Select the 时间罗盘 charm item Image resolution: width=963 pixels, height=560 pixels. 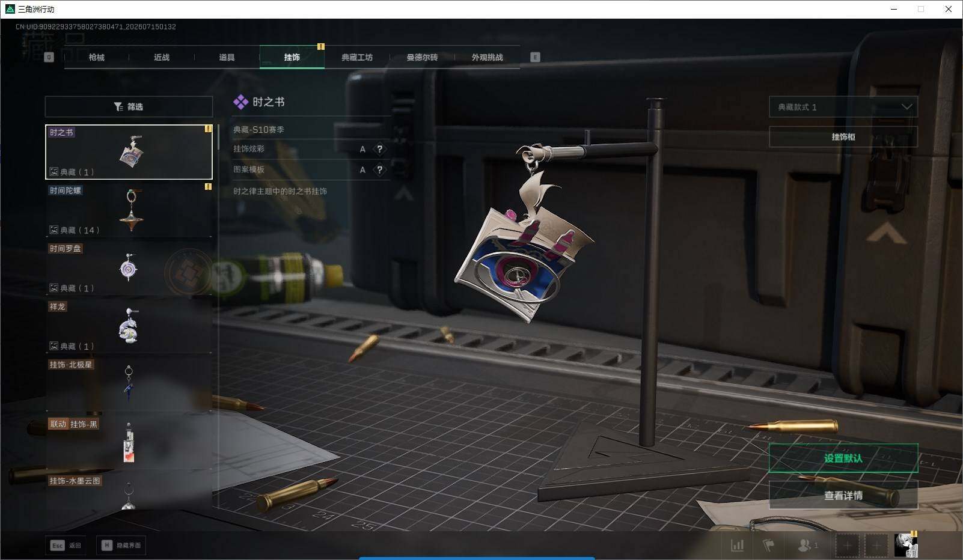(129, 268)
